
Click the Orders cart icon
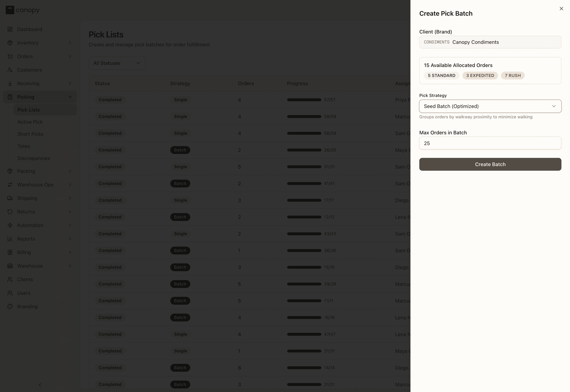point(10,56)
